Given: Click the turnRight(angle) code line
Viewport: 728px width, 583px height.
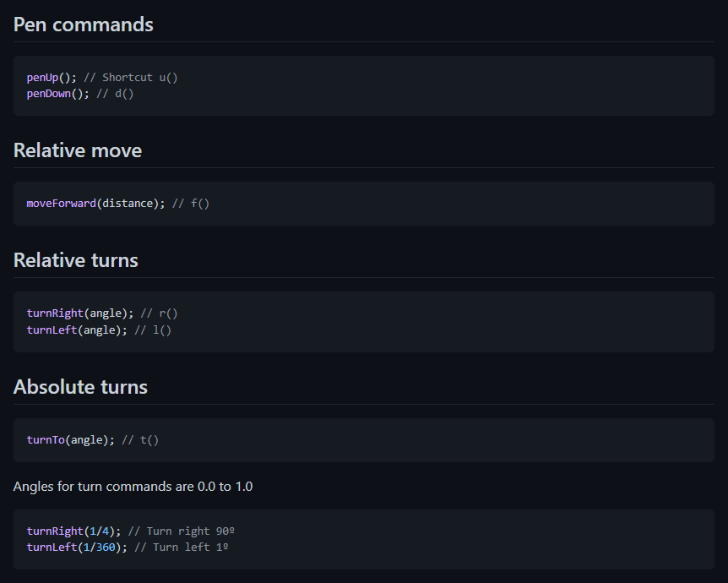Looking at the screenshot, I should pyautogui.click(x=102, y=313).
